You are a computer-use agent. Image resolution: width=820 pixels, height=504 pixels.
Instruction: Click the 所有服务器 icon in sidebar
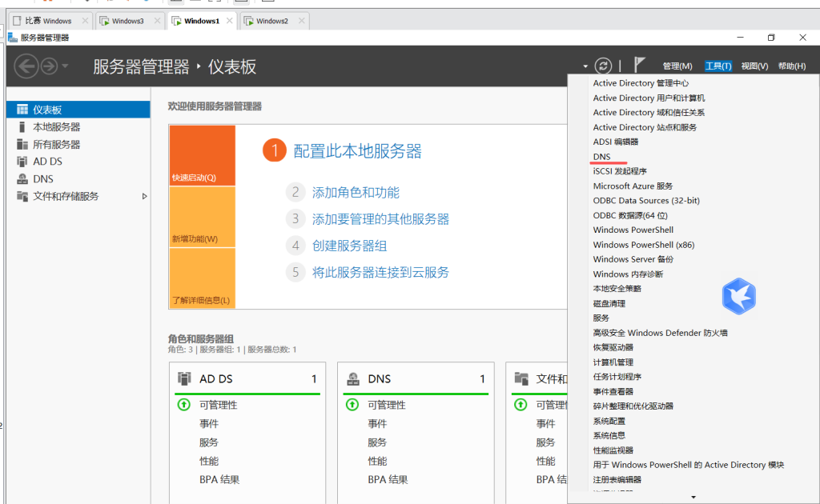click(22, 145)
